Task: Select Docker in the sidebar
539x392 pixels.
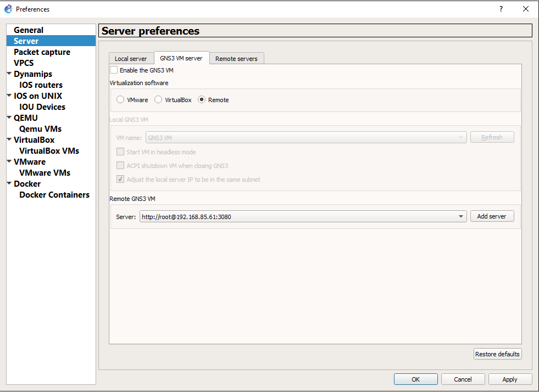Action: click(x=27, y=184)
